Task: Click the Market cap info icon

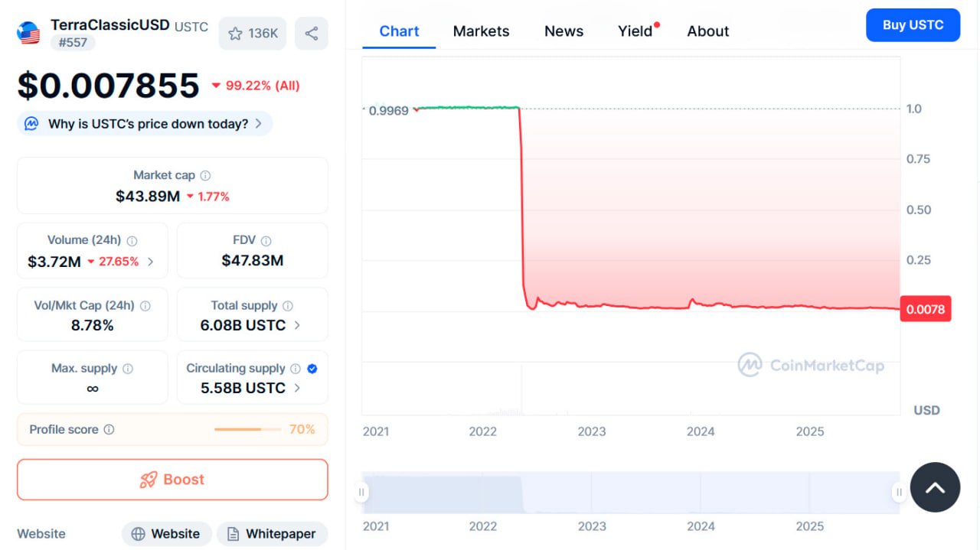Action: coord(205,175)
